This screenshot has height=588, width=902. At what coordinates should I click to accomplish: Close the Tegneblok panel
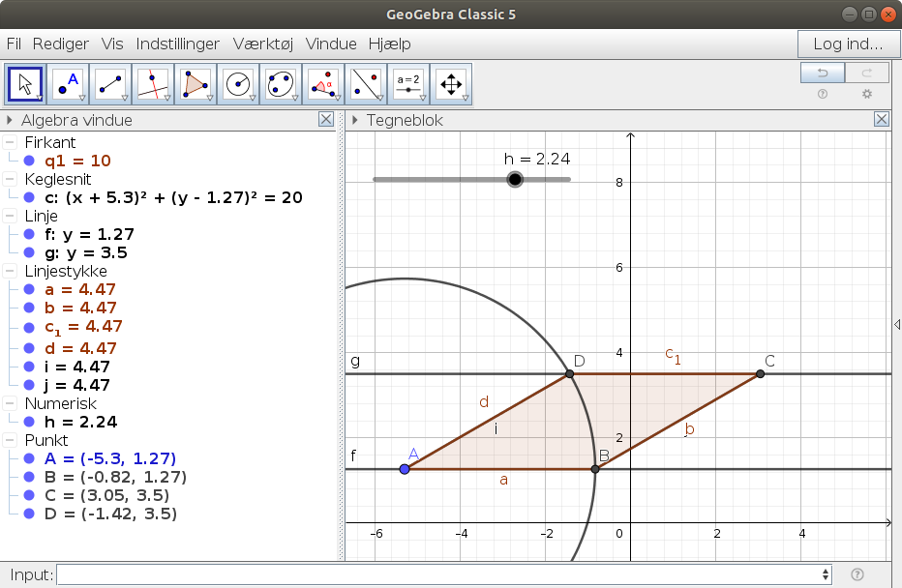coord(882,119)
